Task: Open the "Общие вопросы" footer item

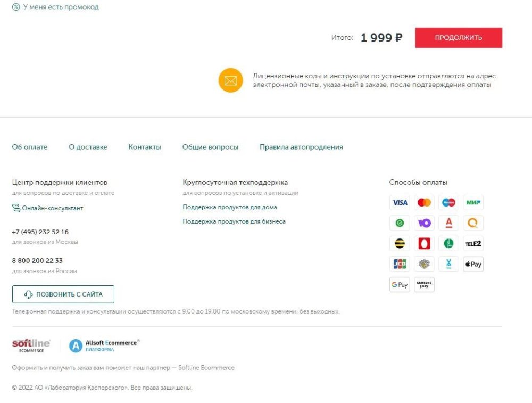Action: [210, 147]
